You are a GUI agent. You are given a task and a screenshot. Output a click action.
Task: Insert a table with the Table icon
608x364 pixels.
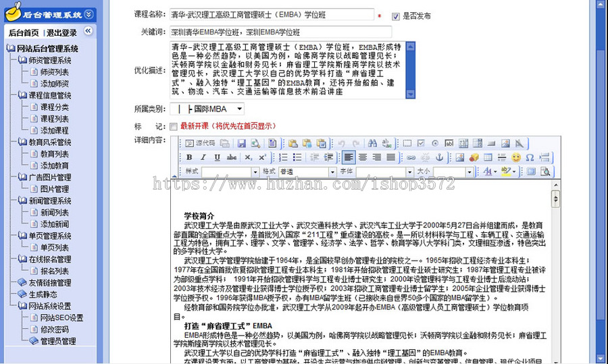(488, 157)
